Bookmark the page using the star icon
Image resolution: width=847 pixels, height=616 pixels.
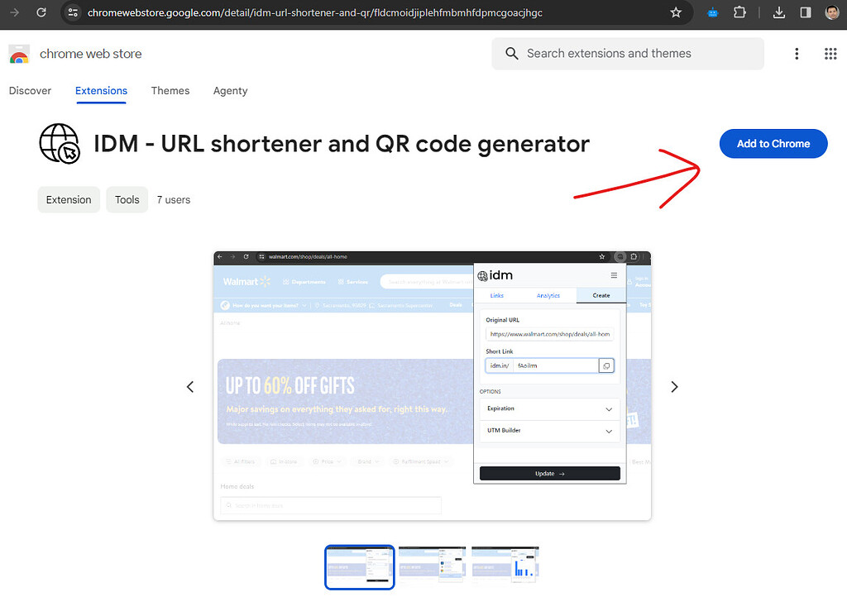coord(676,12)
